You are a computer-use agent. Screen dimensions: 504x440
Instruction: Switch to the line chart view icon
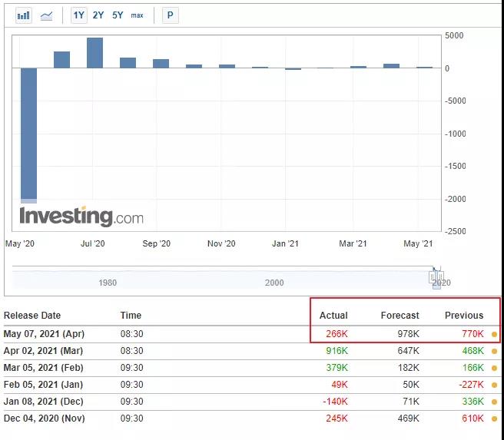click(47, 15)
